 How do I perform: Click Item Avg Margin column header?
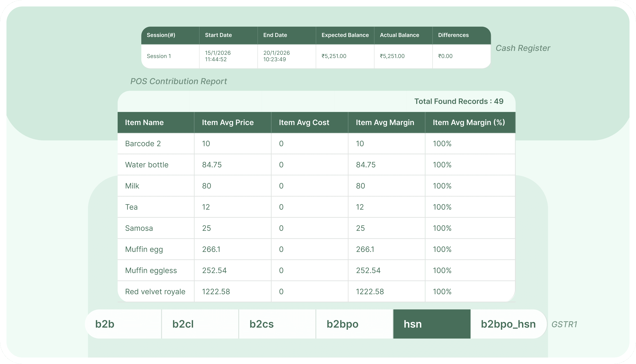tap(385, 122)
